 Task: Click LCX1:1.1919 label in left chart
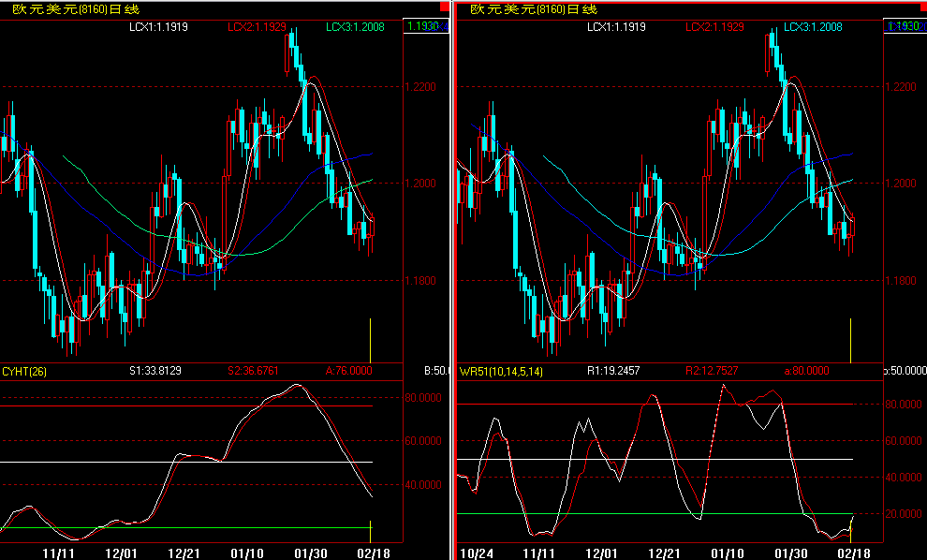(x=158, y=26)
